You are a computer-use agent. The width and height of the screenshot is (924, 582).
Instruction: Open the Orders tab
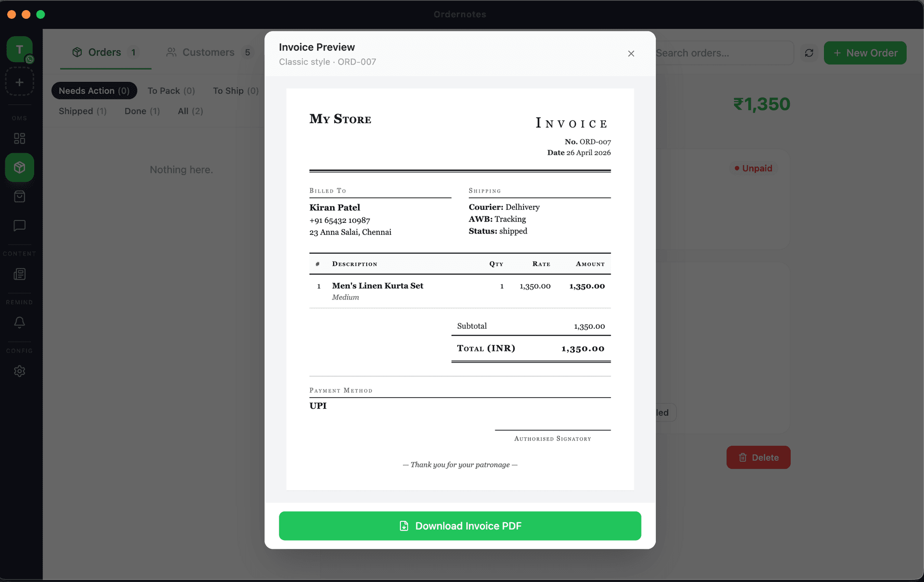(103, 52)
